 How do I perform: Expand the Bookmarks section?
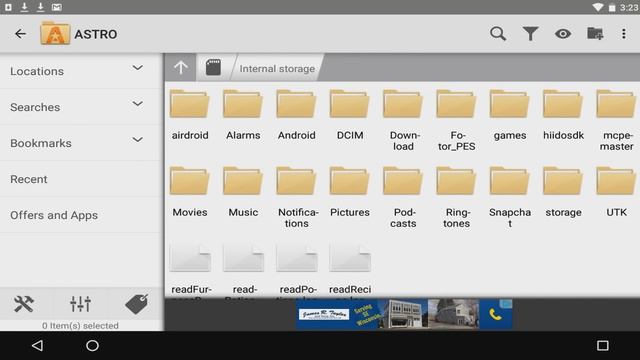coord(138,140)
